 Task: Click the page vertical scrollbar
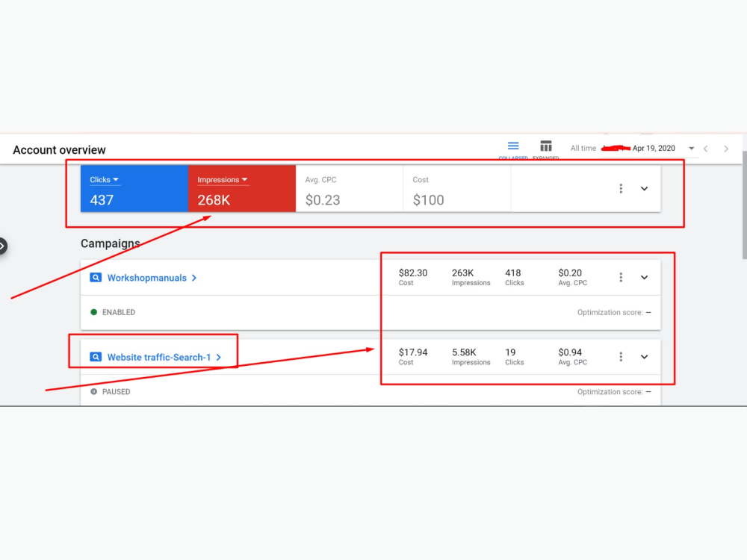click(744, 205)
